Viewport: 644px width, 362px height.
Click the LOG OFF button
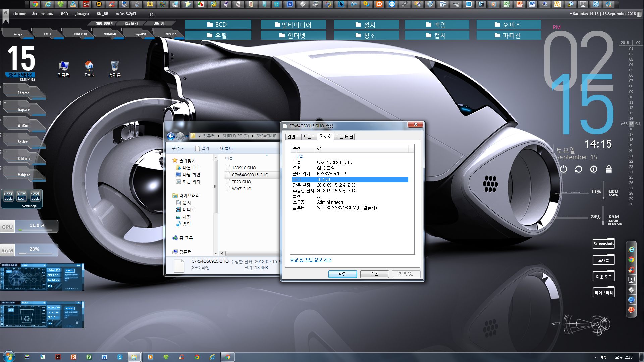click(160, 23)
